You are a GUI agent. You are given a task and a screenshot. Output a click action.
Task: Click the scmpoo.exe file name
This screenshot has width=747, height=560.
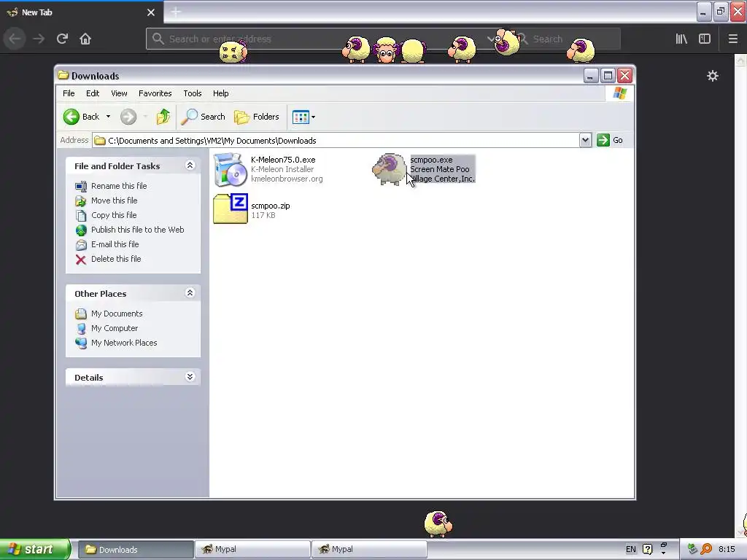click(x=431, y=160)
